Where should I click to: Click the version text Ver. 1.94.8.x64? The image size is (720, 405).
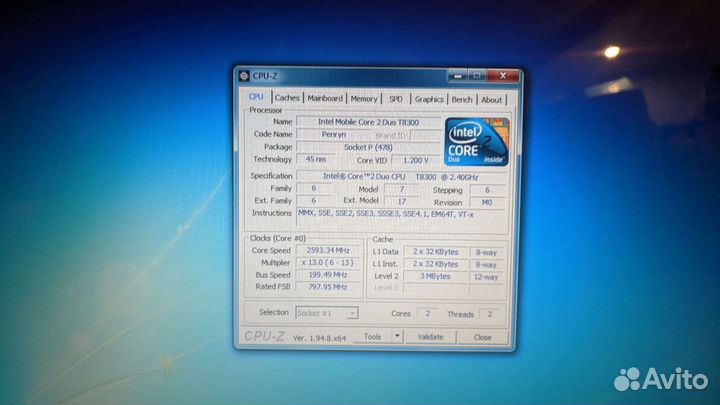point(320,338)
